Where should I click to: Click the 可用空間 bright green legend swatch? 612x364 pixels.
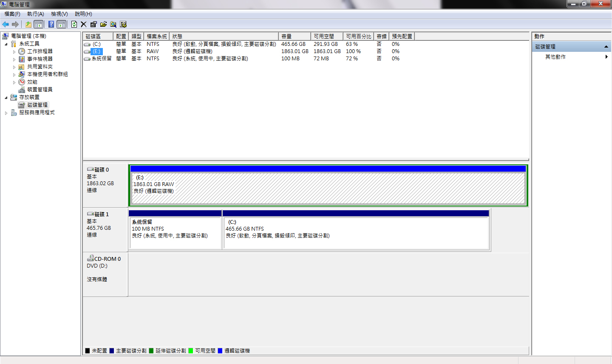tap(191, 351)
